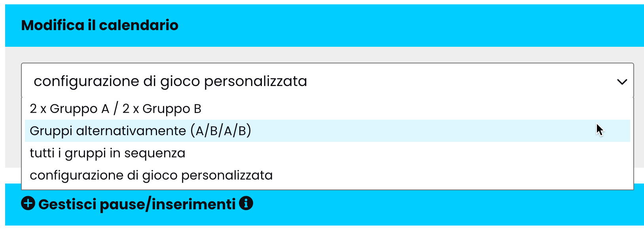Show help via the circled "i" icon

[246, 204]
